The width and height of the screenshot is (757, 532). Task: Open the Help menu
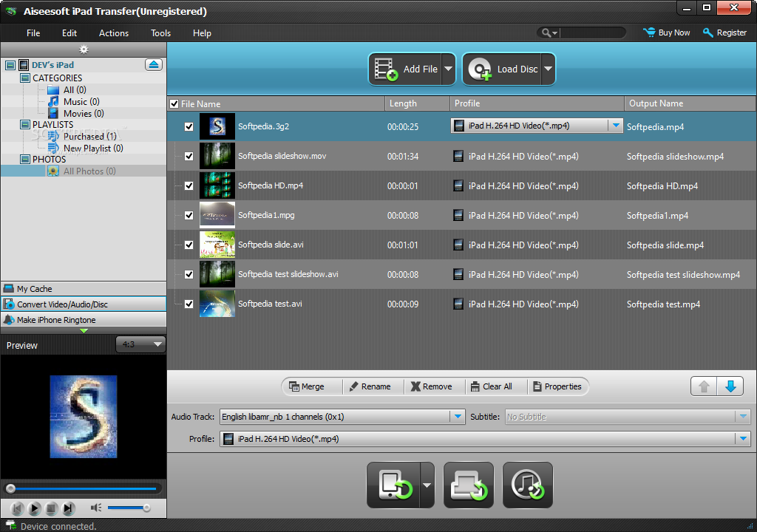pyautogui.click(x=202, y=33)
